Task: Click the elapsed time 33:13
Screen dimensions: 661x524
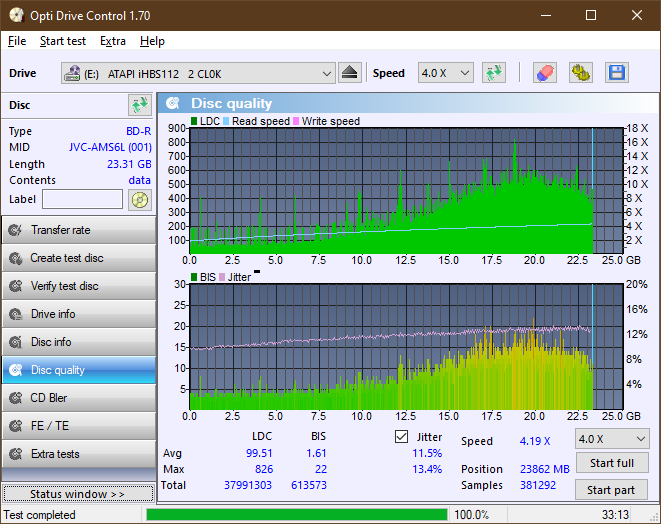Action: point(615,515)
